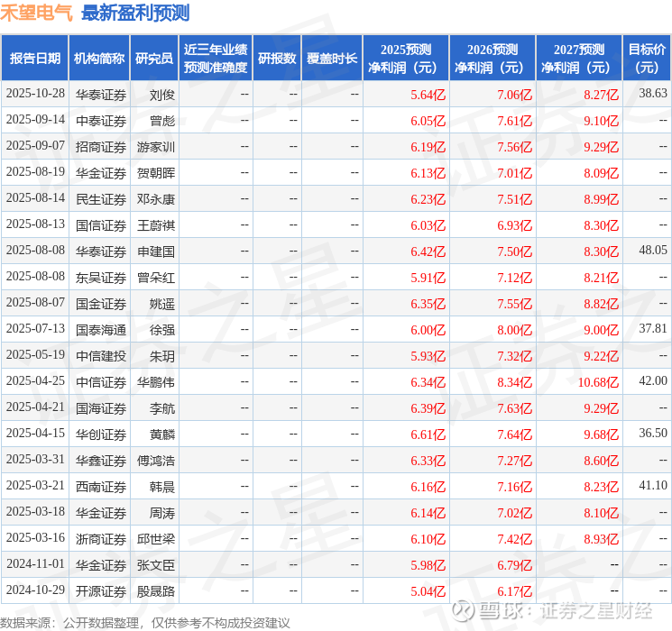Viewport: 672px width, 631px height.
Task: Click researcher 游家训
Action: click(156, 147)
